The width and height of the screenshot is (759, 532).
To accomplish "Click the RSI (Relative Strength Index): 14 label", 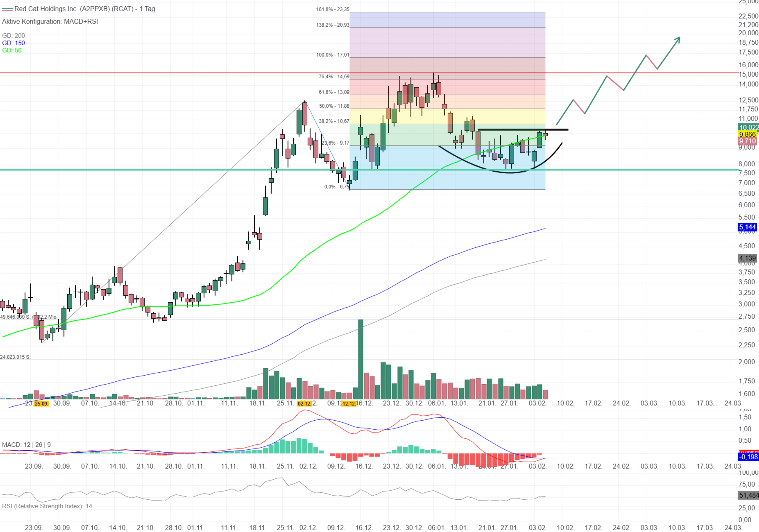I will [47, 507].
